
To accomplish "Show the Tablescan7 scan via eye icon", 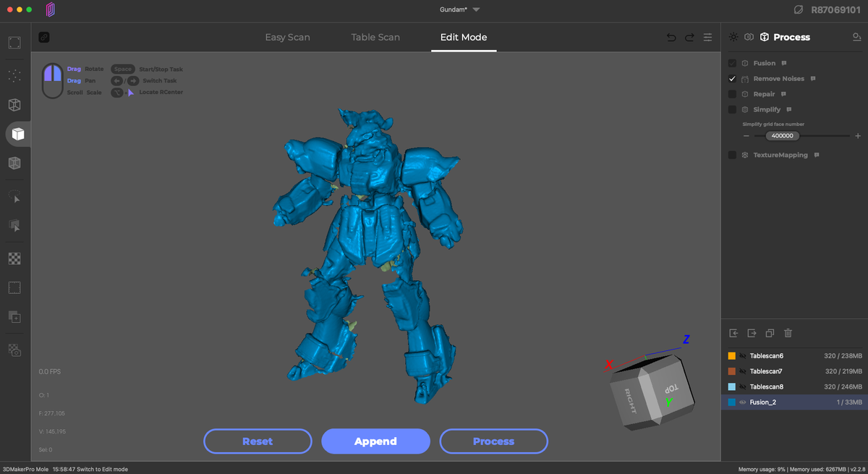I will (x=742, y=371).
